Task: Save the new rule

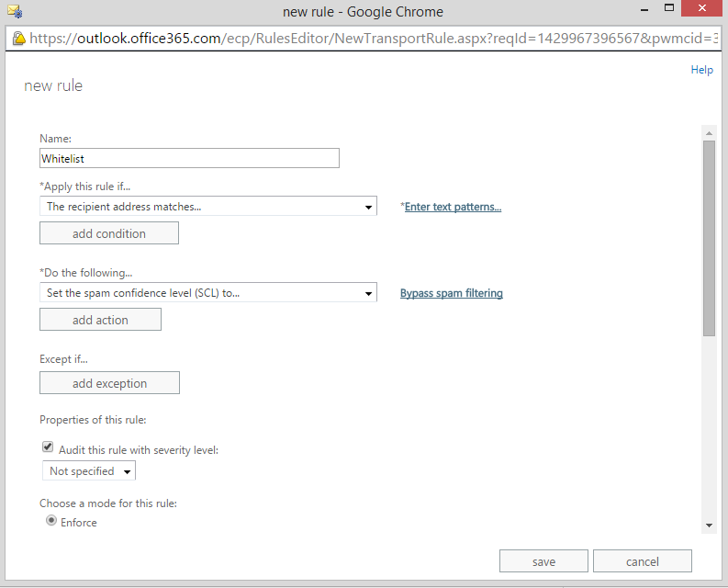Action: (x=543, y=561)
